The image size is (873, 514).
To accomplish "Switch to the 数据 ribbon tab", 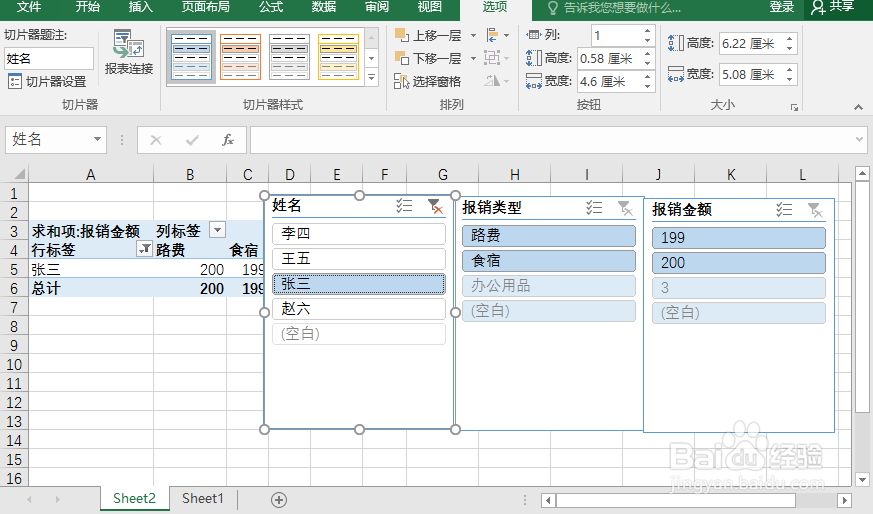I will [323, 7].
